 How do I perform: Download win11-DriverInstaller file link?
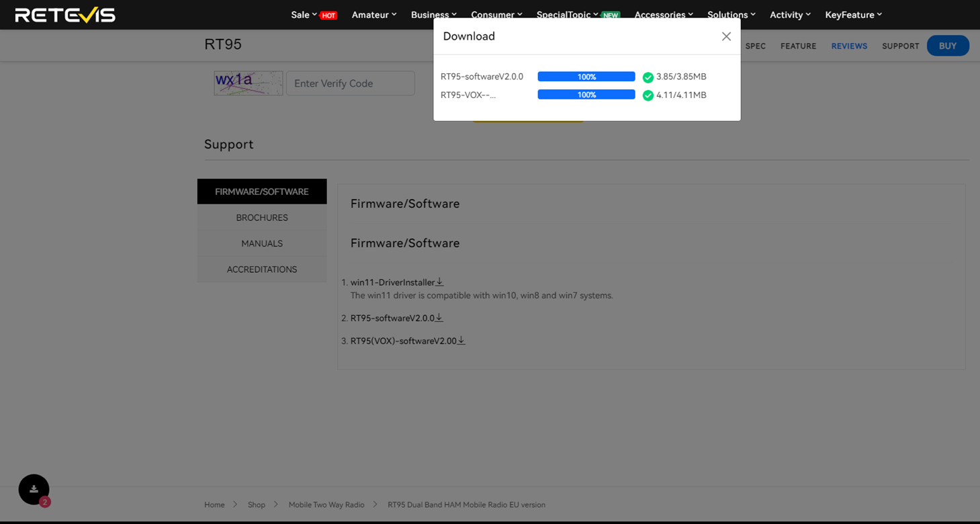coord(393,283)
